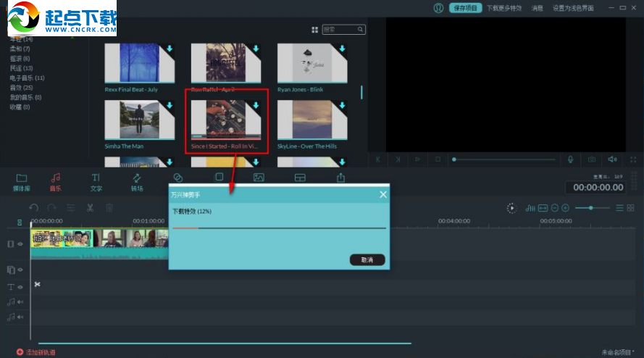
Task: Click the split-screen layout icon
Action: [300, 178]
